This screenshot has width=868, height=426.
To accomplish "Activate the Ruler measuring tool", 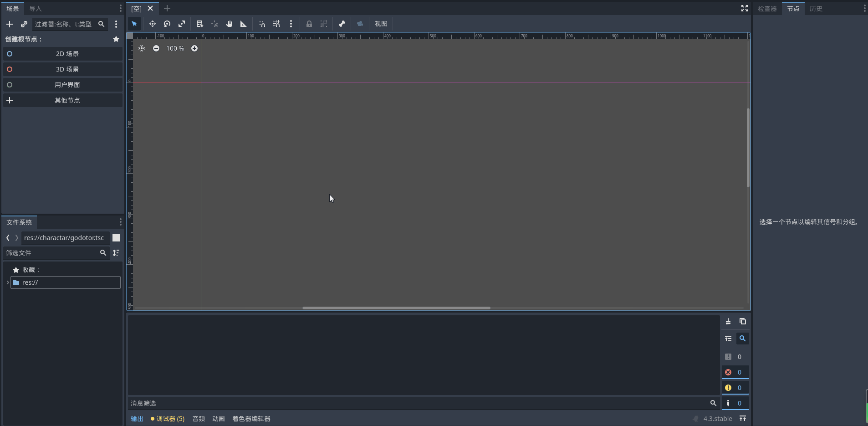I will [243, 24].
